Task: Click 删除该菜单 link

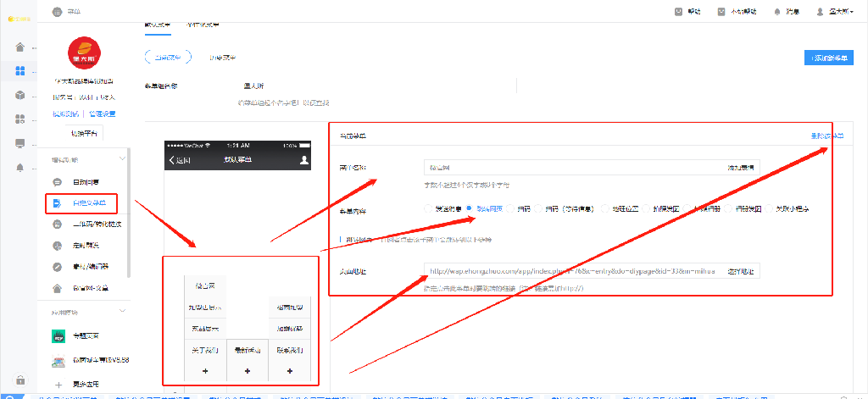Action: point(827,136)
